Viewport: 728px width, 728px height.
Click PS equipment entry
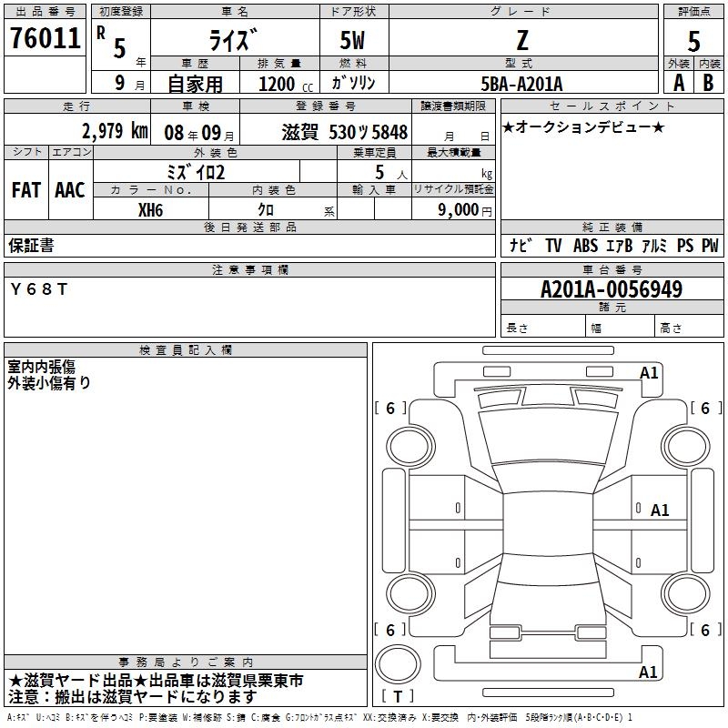click(685, 246)
